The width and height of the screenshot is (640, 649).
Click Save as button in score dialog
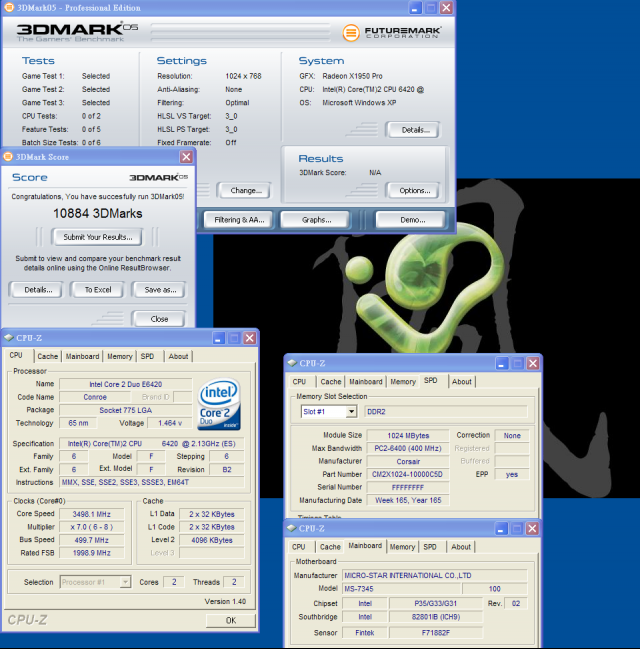click(160, 290)
